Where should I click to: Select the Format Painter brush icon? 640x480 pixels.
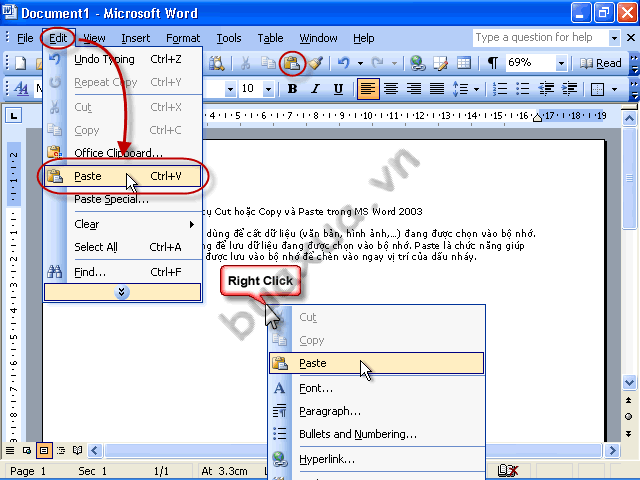pos(315,63)
